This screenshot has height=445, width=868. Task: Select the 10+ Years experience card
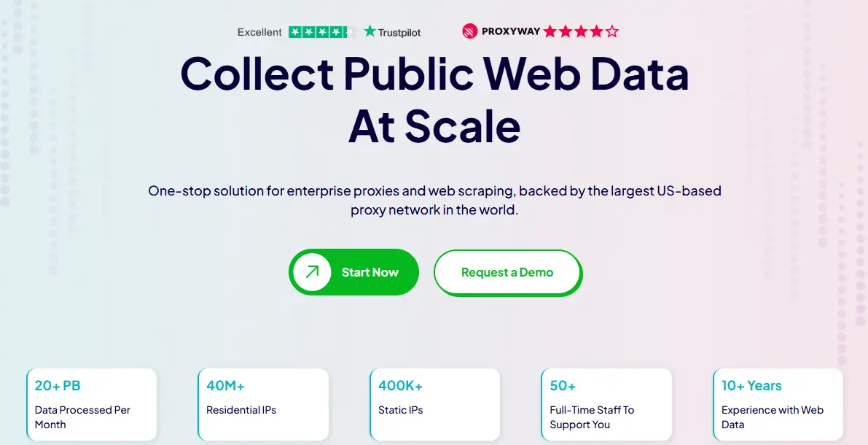(778, 404)
